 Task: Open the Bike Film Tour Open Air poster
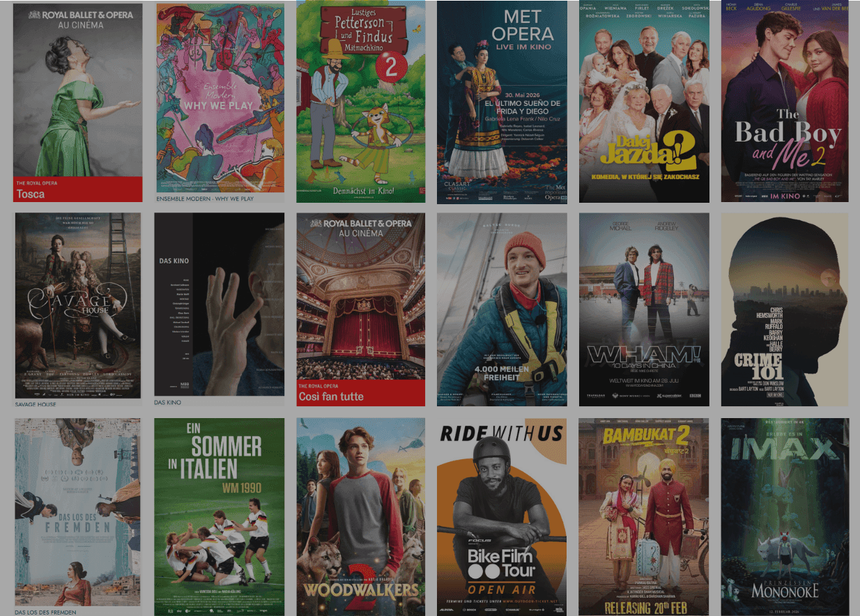pyautogui.click(x=502, y=516)
